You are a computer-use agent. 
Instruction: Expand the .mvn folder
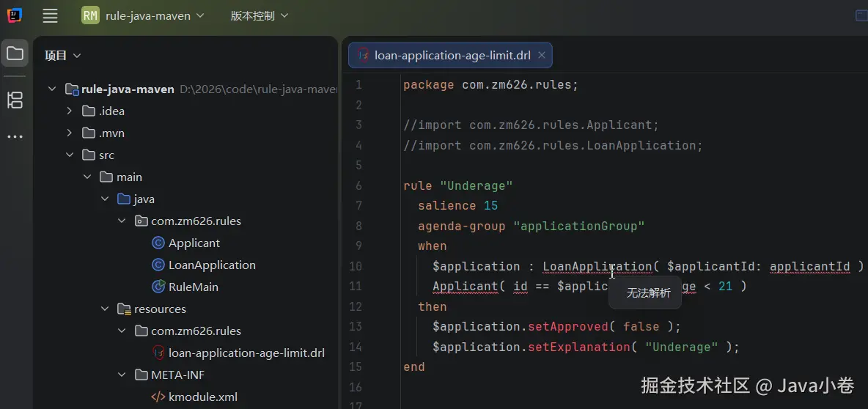coord(70,133)
